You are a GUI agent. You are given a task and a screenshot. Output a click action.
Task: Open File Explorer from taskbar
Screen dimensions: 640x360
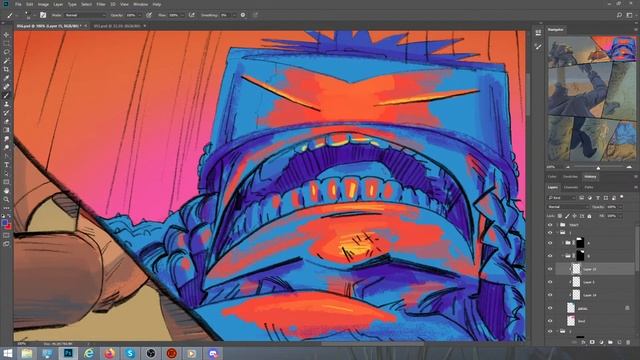click(27, 353)
